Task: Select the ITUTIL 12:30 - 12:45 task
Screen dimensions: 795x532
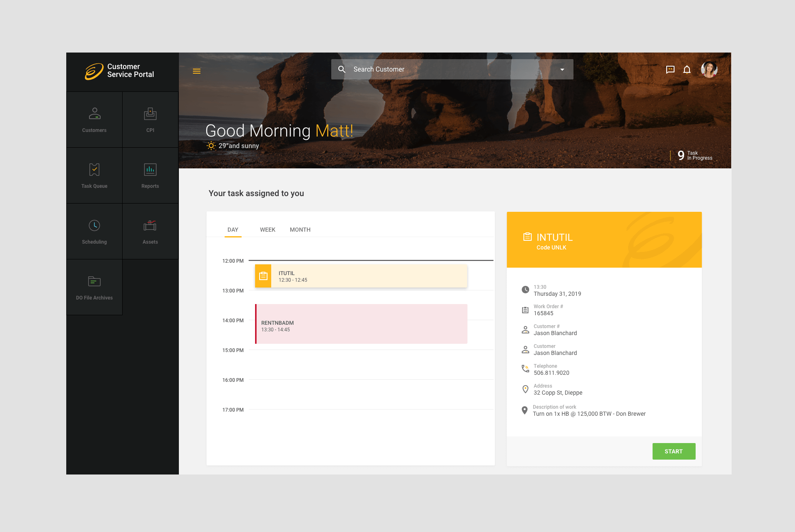Action: point(361,276)
